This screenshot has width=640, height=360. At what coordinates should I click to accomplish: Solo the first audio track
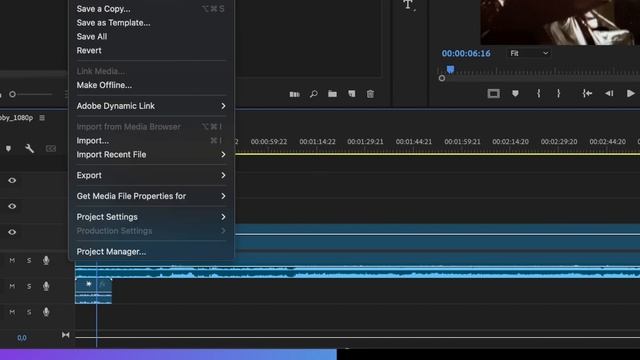click(29, 260)
